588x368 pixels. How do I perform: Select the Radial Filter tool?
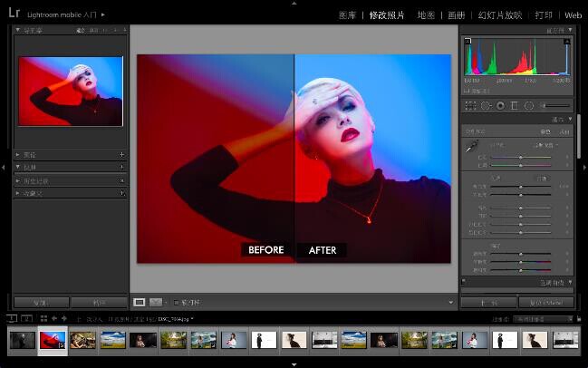click(529, 106)
